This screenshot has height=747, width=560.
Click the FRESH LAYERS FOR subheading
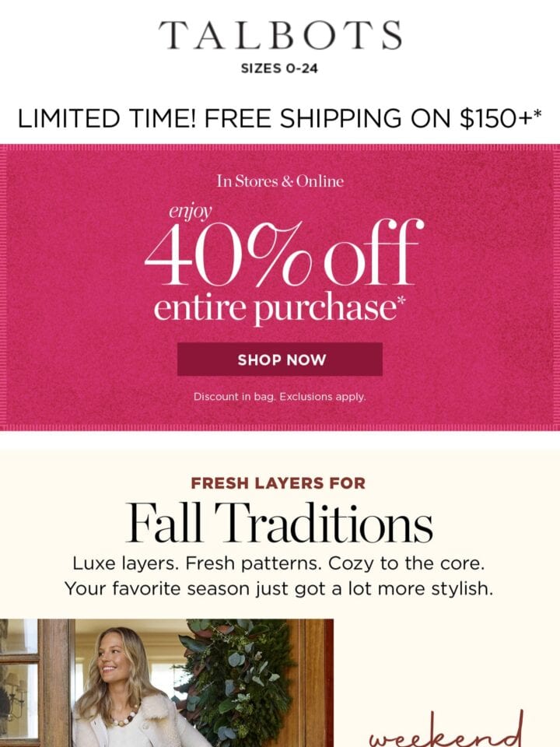[278, 483]
